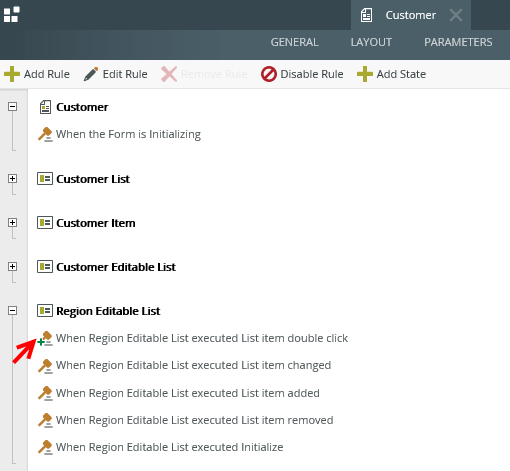The image size is (510, 471).
Task: Expand the Customer List node
Action: click(x=12, y=179)
